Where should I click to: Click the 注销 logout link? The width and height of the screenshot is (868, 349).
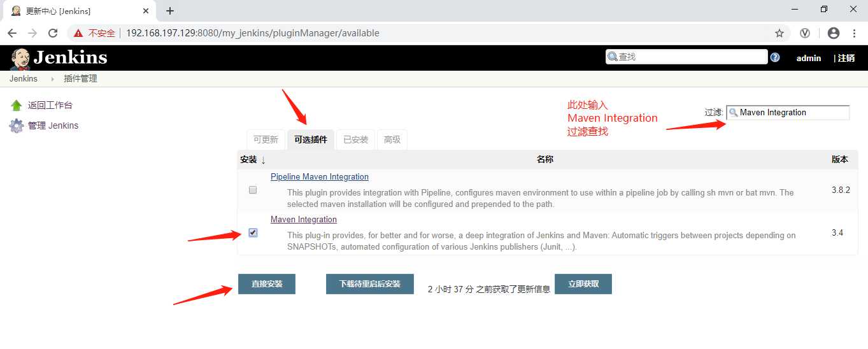(x=846, y=58)
